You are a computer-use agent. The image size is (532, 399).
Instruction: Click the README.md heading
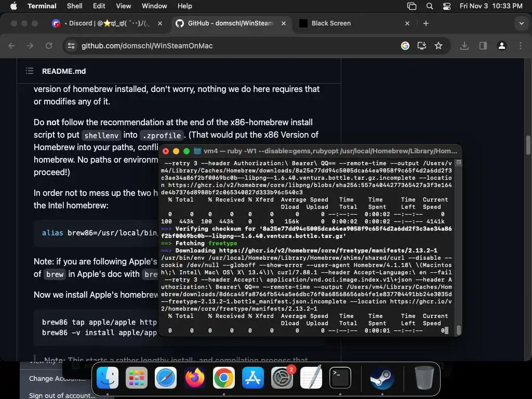coord(64,71)
